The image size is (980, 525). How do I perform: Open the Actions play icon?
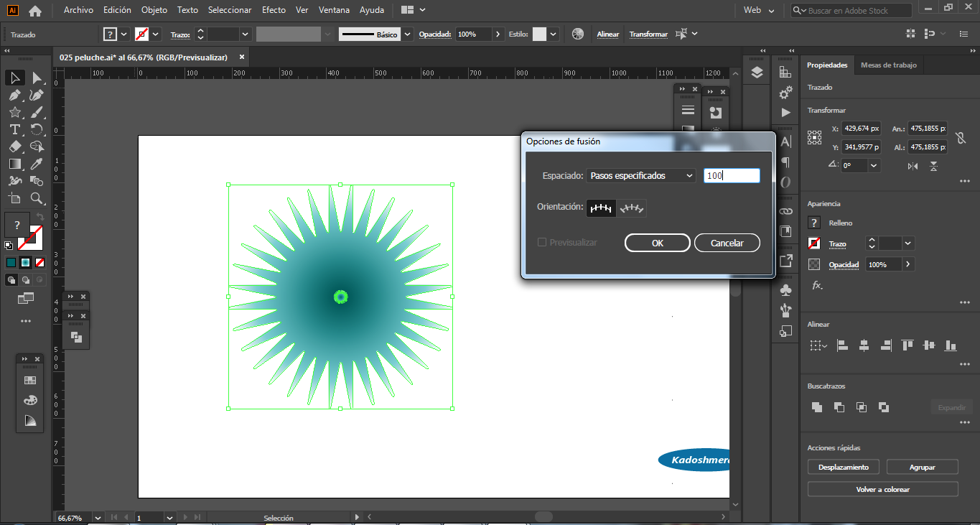tap(785, 113)
